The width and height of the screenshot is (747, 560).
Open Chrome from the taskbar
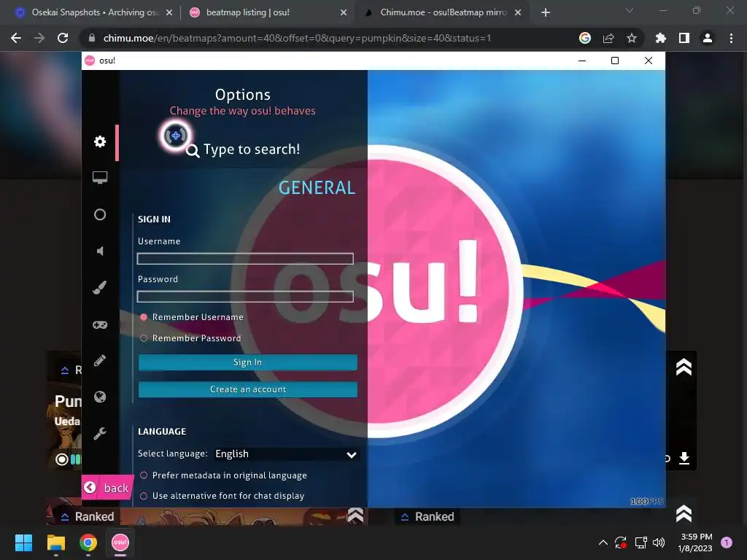point(88,542)
